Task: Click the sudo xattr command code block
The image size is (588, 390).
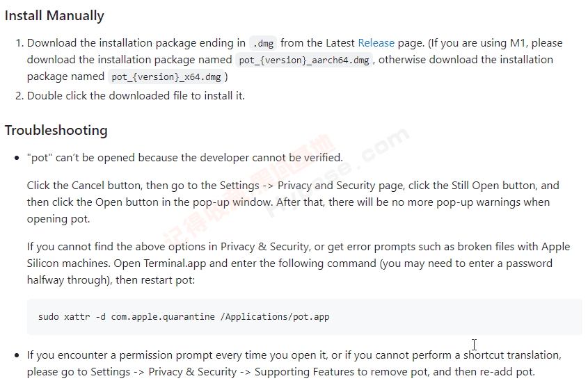Action: (305, 317)
